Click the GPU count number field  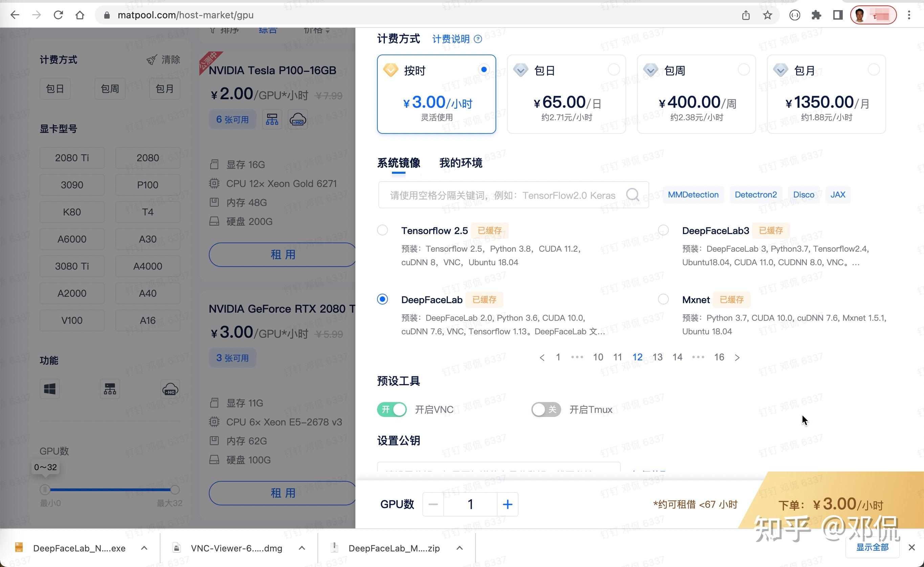(x=470, y=504)
